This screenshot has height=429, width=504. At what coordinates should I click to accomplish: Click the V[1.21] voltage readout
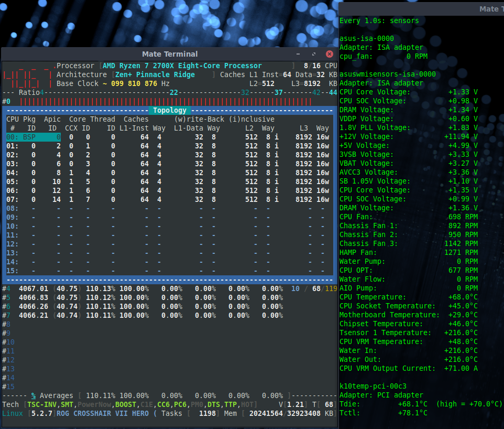(293, 404)
